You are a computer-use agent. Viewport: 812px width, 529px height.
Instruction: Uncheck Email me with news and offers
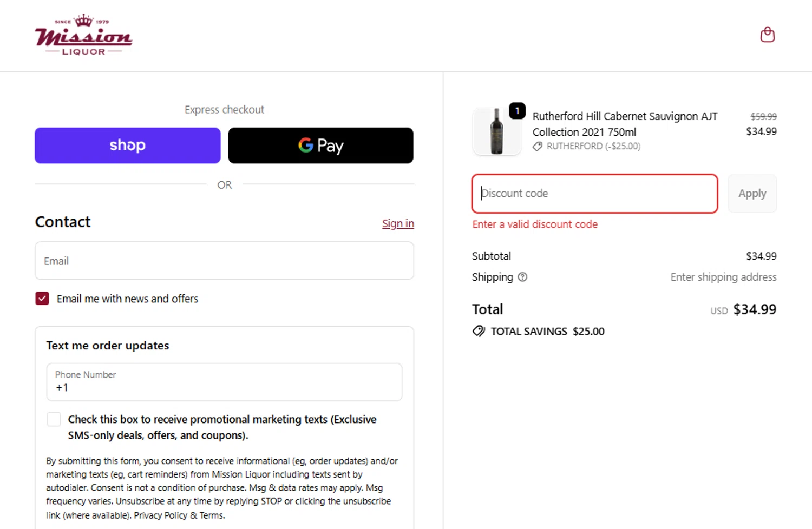[42, 299]
